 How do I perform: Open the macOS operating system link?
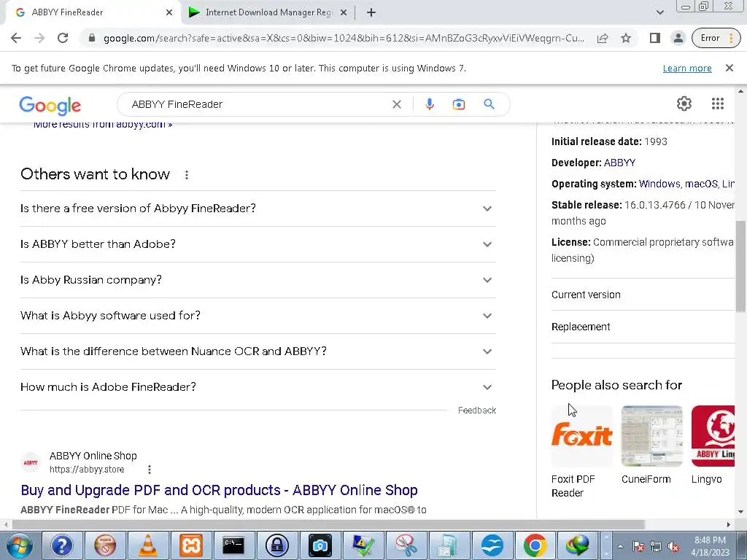tap(701, 184)
